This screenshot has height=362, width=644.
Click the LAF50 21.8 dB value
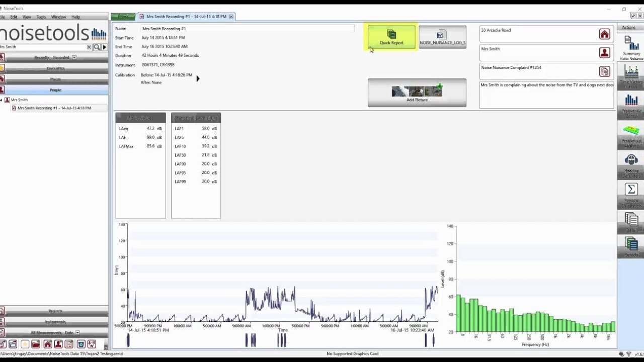click(x=209, y=155)
